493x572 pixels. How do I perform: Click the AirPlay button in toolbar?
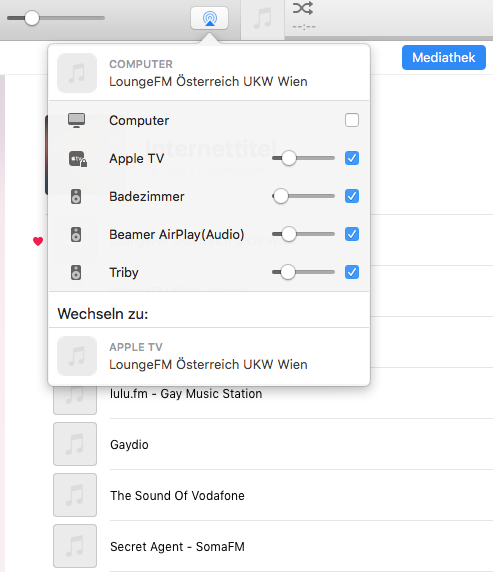[x=209, y=18]
